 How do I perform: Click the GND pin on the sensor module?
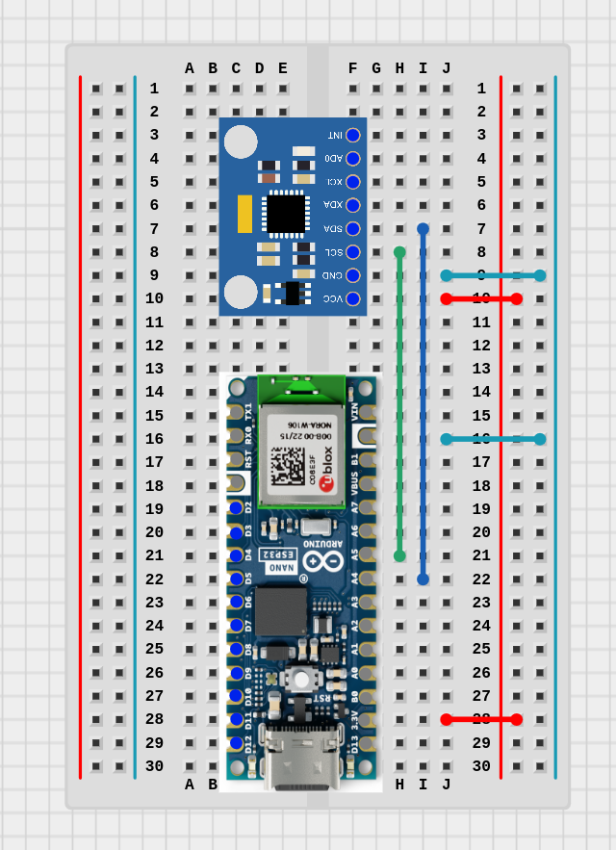click(353, 275)
